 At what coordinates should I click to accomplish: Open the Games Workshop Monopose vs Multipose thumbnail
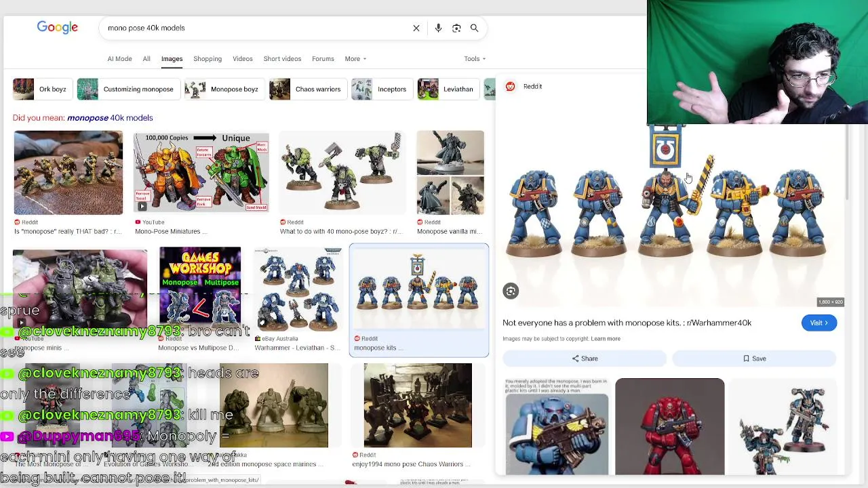[200, 288]
